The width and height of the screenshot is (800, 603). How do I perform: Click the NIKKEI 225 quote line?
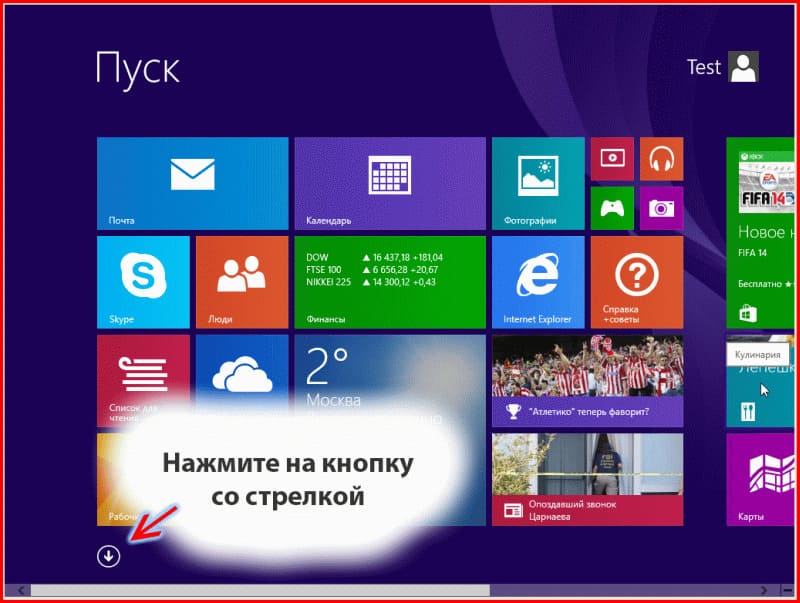(371, 282)
